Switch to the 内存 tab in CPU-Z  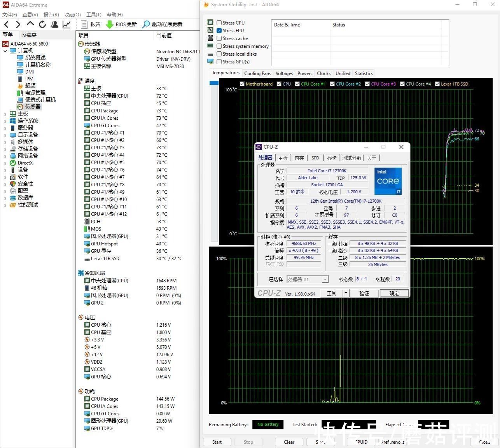(299, 158)
